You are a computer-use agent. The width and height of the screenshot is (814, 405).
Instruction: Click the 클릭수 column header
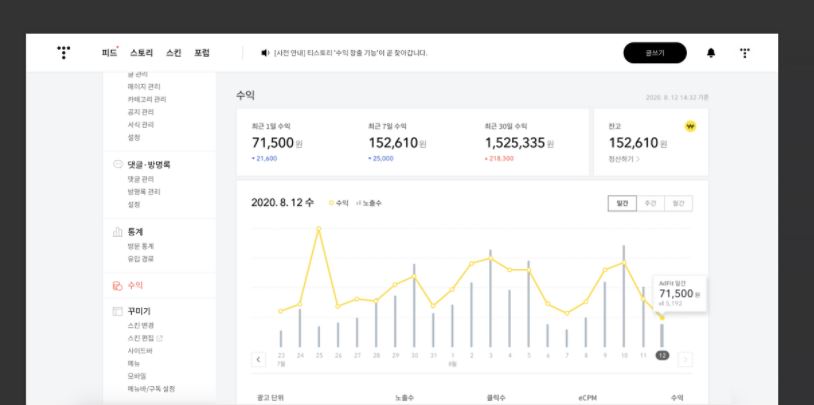[496, 398]
